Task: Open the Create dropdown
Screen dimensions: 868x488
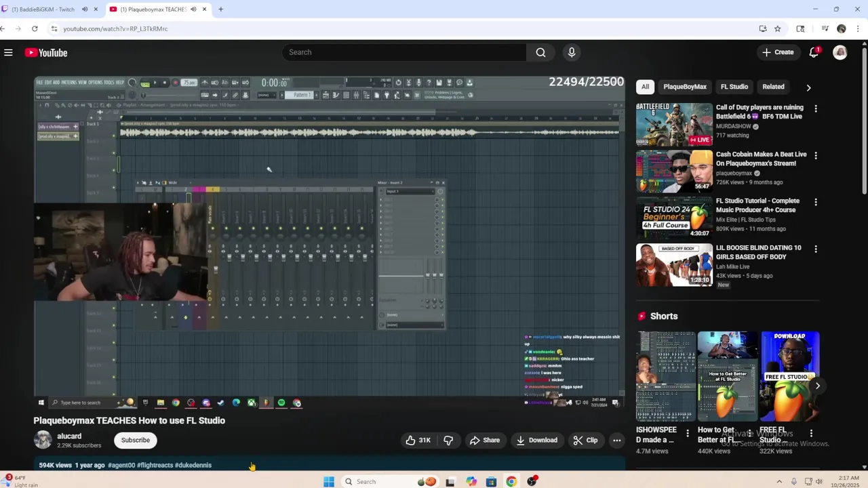Action: 777,52
